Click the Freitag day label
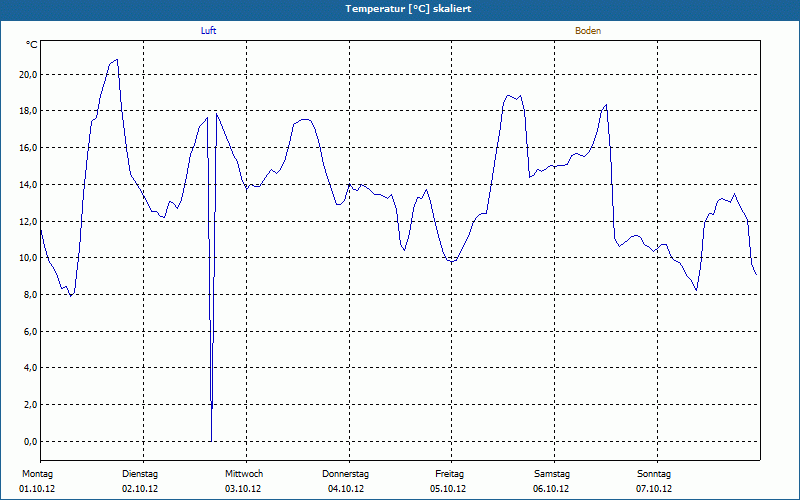The height and width of the screenshot is (500, 800). [449, 474]
